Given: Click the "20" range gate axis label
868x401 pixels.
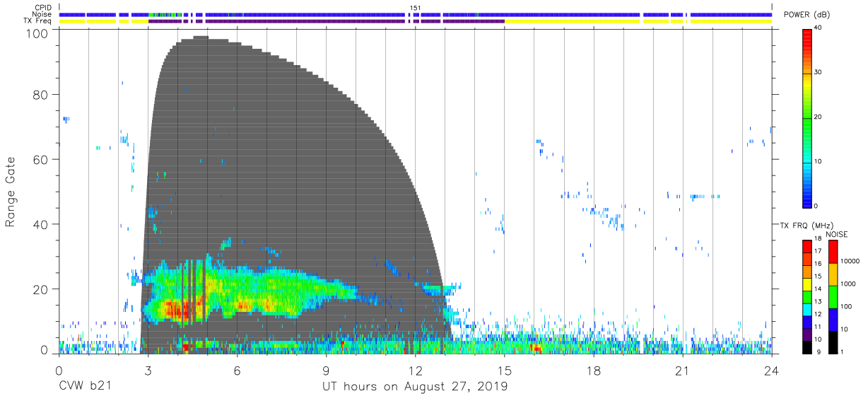Looking at the screenshot, I should (42, 290).
